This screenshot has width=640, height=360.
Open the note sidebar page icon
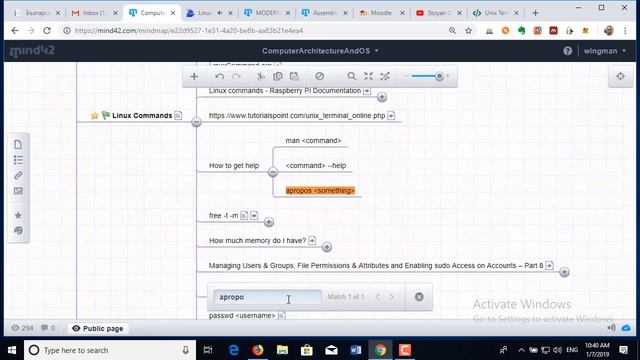click(18, 144)
